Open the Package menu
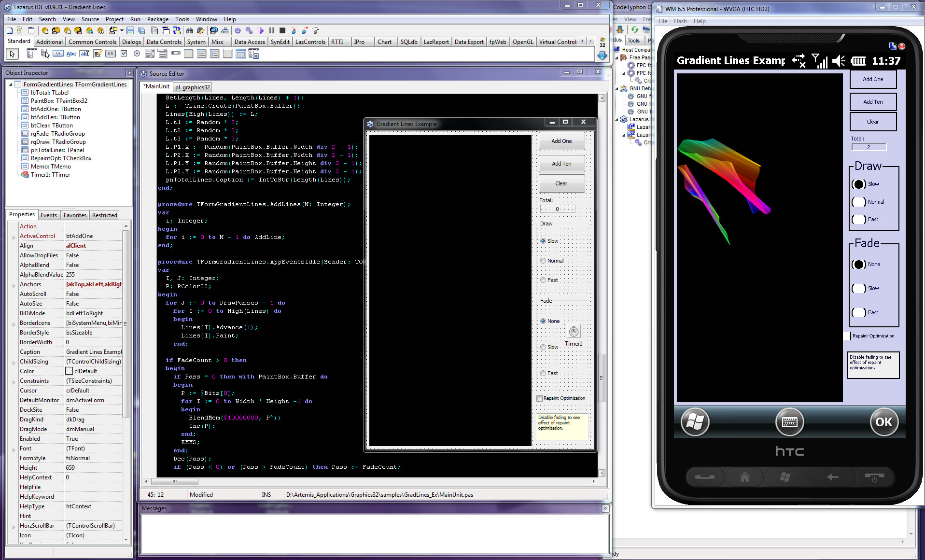Image resolution: width=925 pixels, height=560 pixels. pyautogui.click(x=158, y=19)
